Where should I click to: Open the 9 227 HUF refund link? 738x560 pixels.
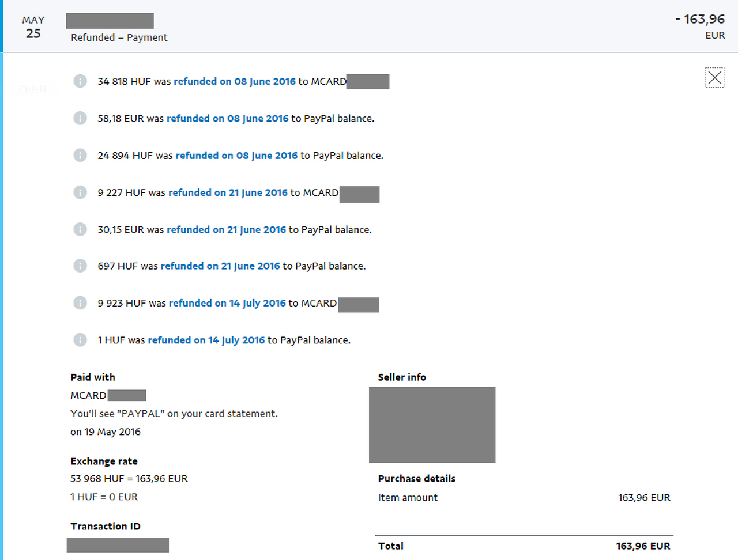(228, 192)
